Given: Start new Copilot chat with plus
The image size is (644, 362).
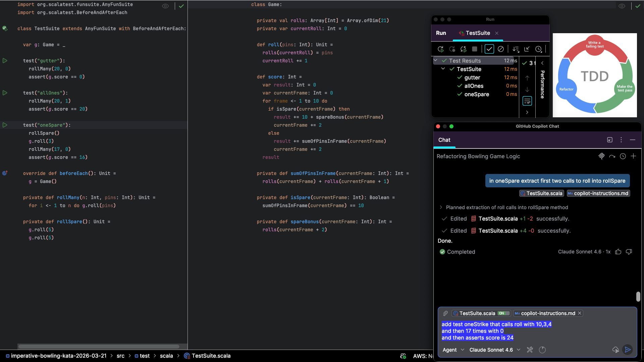Looking at the screenshot, I should pyautogui.click(x=633, y=156).
